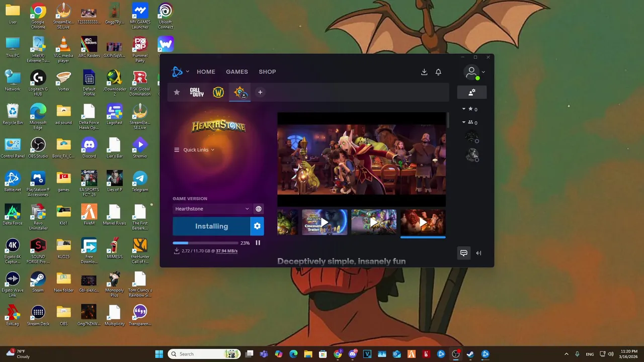Collapse the friends list group

coord(464,122)
